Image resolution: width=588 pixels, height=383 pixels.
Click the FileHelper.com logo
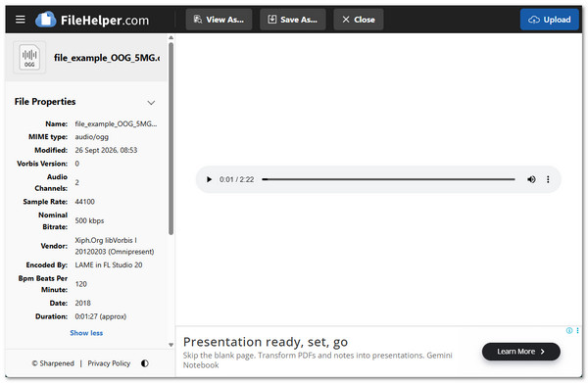click(92, 20)
